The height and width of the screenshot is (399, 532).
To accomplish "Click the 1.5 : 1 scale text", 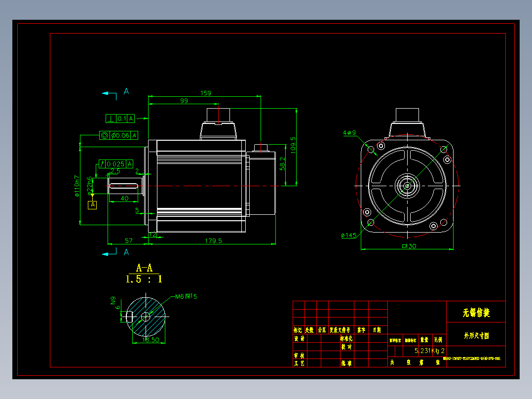I will pos(144,279).
